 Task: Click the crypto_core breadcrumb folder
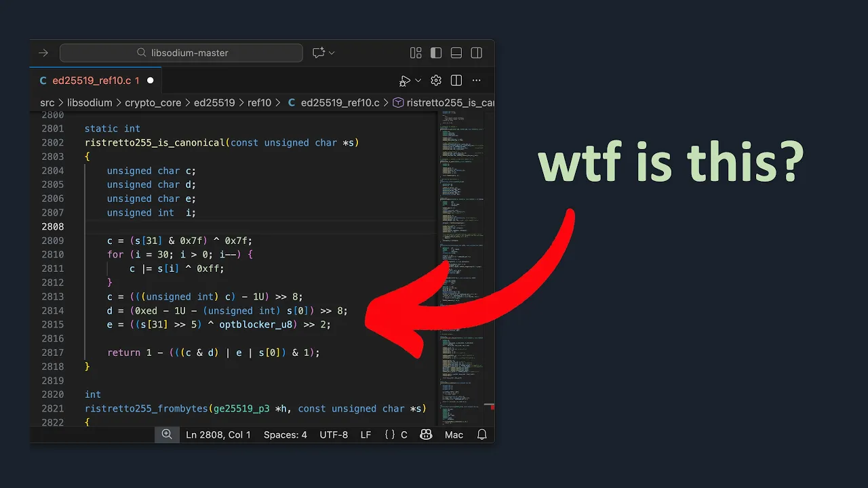[x=153, y=103]
